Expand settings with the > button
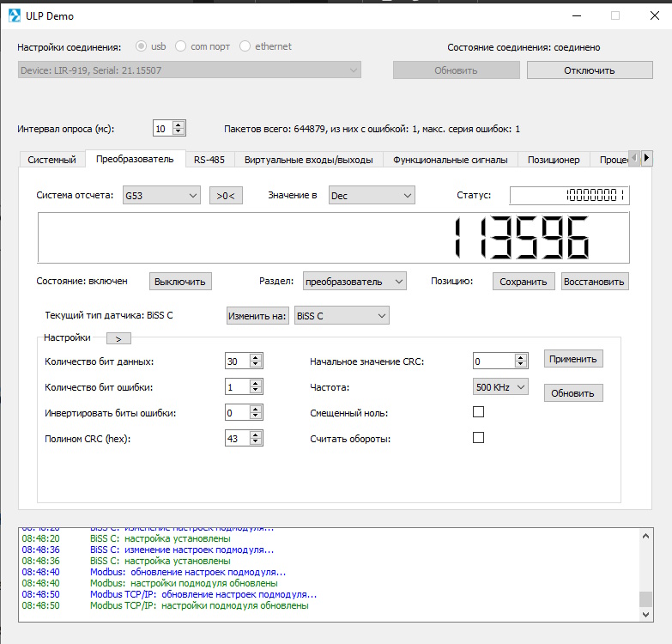The width and height of the screenshot is (672, 644). [118, 338]
